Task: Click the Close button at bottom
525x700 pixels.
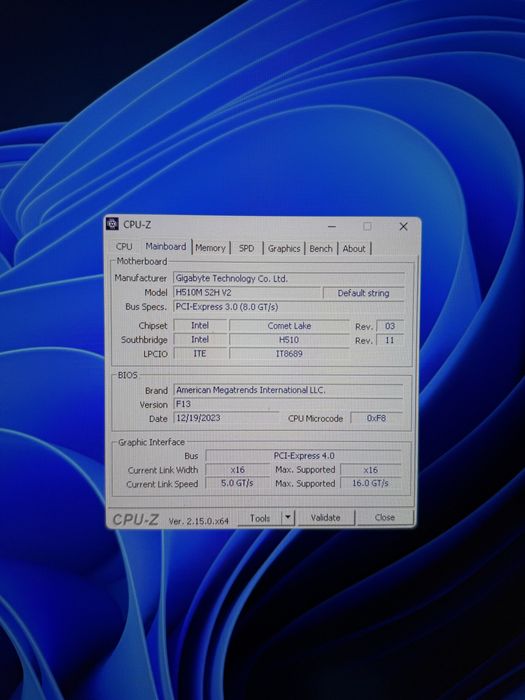Action: pos(385,517)
